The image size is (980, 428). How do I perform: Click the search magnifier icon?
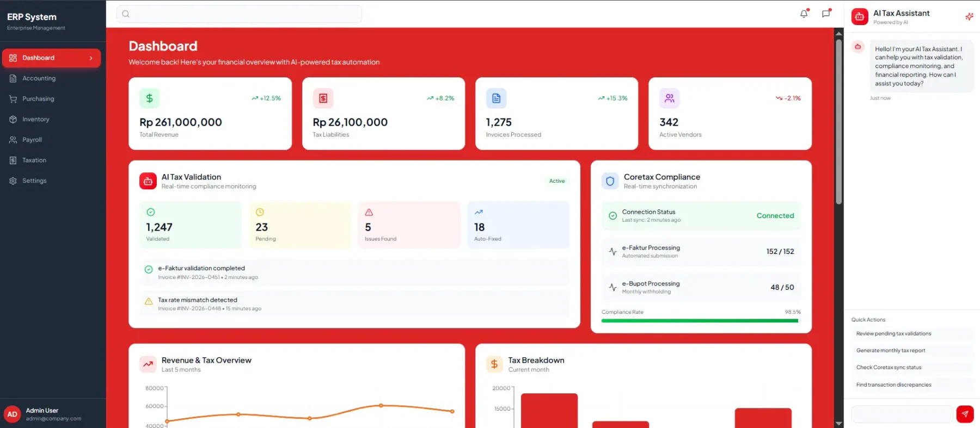coord(126,14)
